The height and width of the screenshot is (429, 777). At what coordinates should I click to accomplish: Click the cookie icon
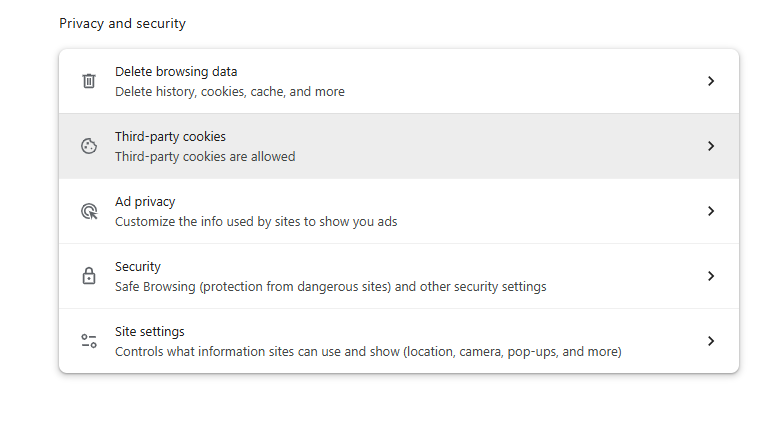pyautogui.click(x=89, y=146)
